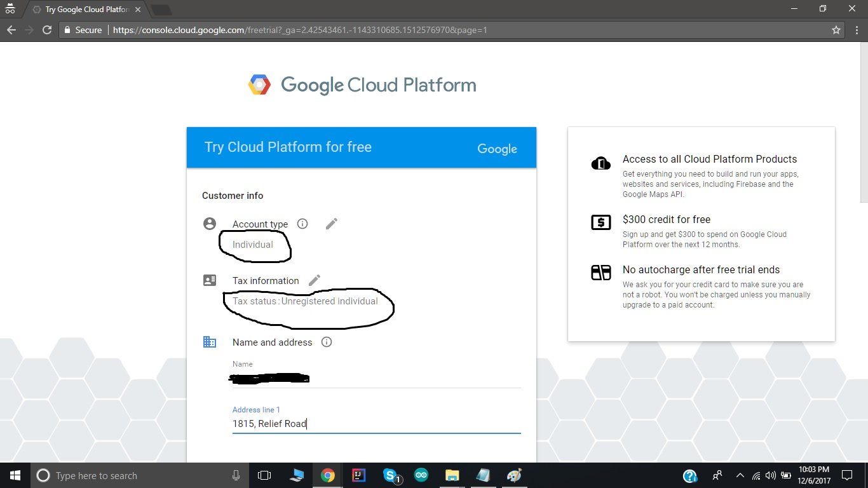
Task: Open a new tab
Action: (161, 10)
